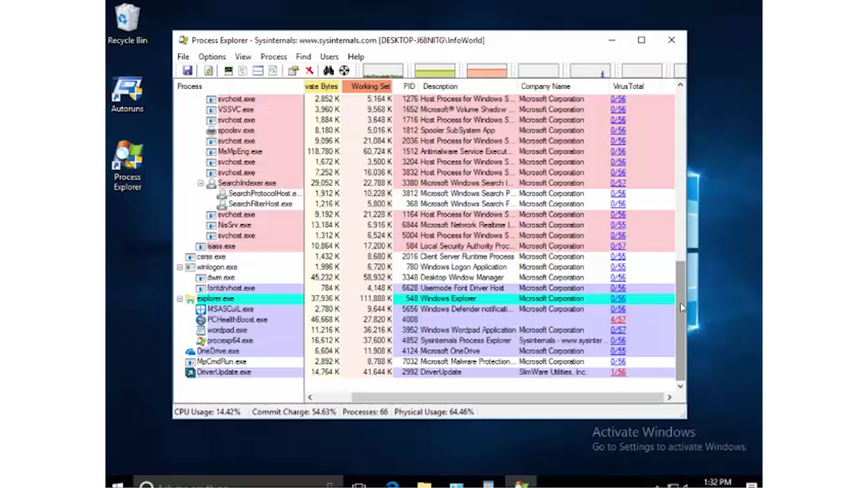Sort by the Process column header
868x488 pixels.
pyautogui.click(x=239, y=86)
